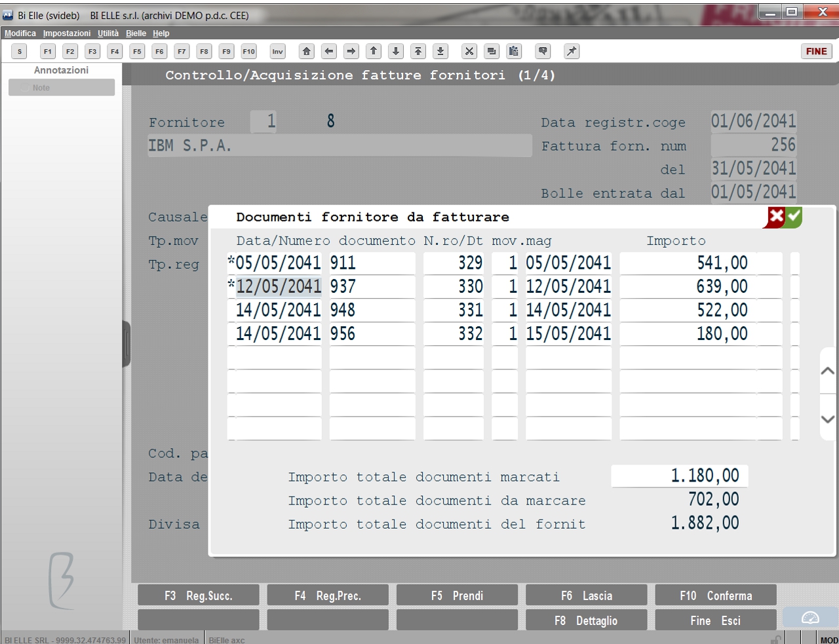The width and height of the screenshot is (839, 644).
Task: Click the F5 Prendi button
Action: pyautogui.click(x=457, y=596)
